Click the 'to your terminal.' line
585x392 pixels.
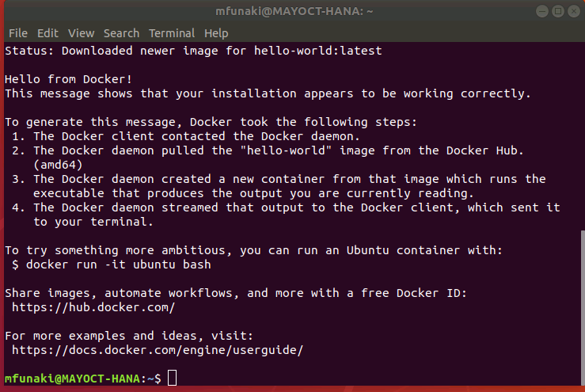[93, 222]
